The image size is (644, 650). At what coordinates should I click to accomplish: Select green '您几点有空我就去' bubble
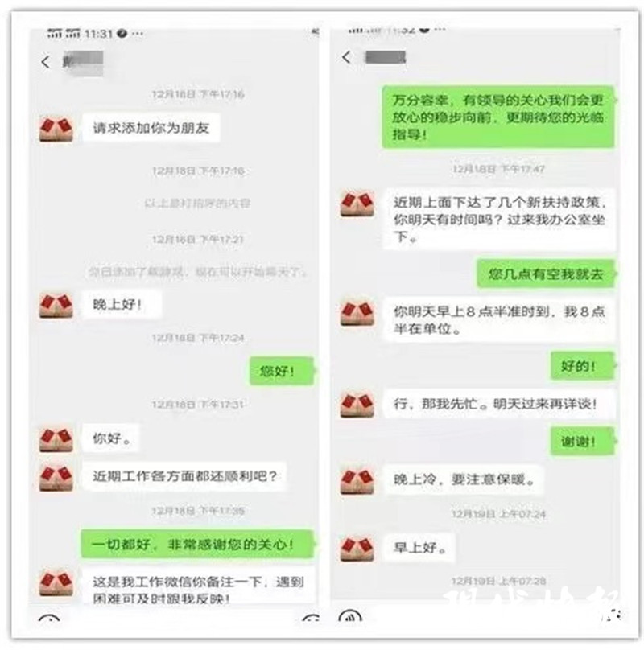point(545,274)
